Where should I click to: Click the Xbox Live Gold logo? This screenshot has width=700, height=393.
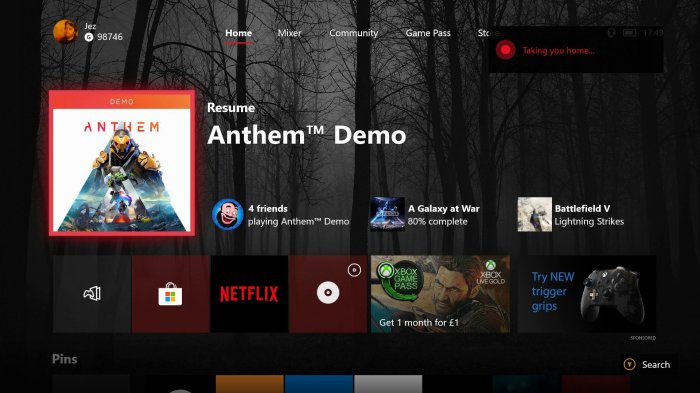pyautogui.click(x=491, y=273)
